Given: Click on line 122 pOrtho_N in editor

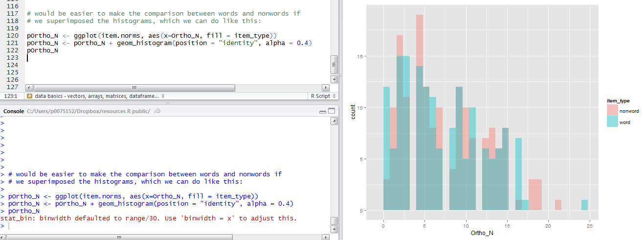Looking at the screenshot, I should (43, 50).
